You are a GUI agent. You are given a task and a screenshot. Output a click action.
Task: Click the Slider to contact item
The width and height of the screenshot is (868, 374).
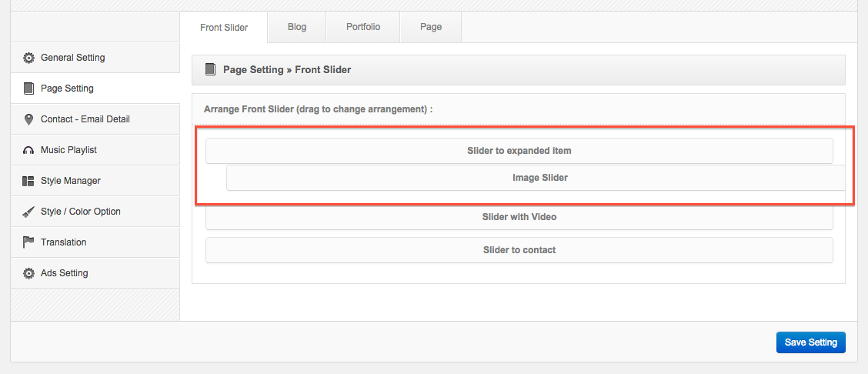[x=519, y=250]
